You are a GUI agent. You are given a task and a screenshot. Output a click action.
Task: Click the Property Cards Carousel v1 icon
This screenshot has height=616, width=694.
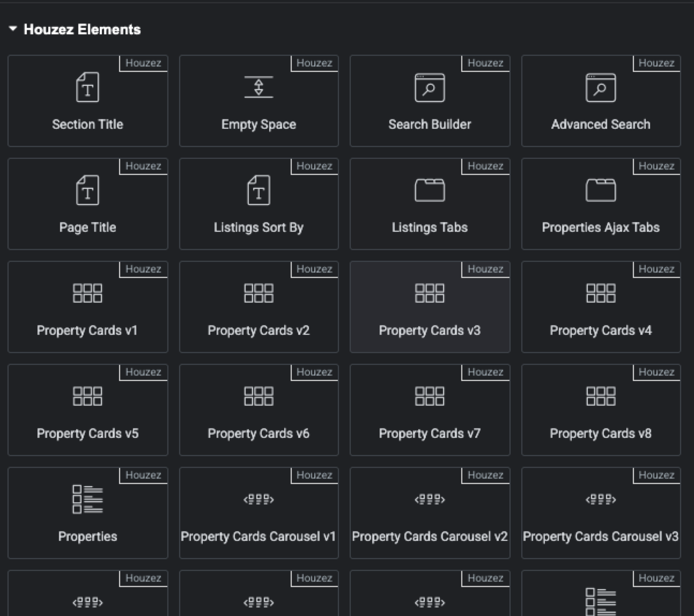coord(259,500)
